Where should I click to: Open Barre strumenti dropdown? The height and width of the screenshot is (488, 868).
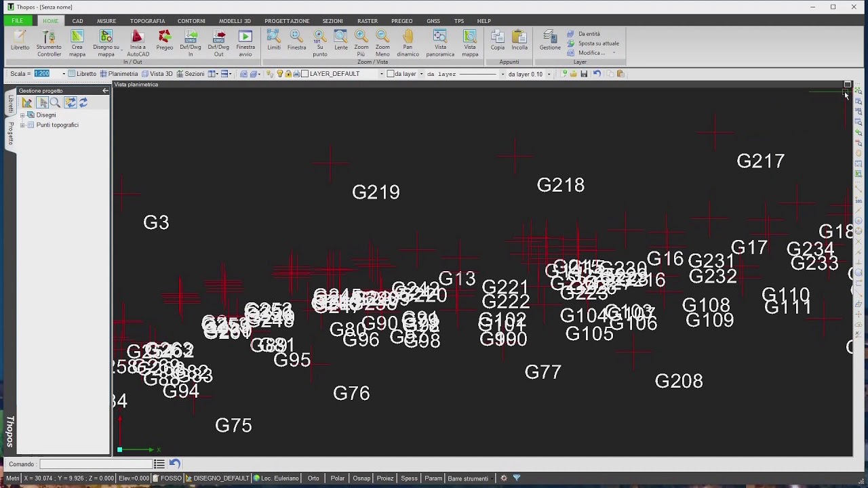493,479
